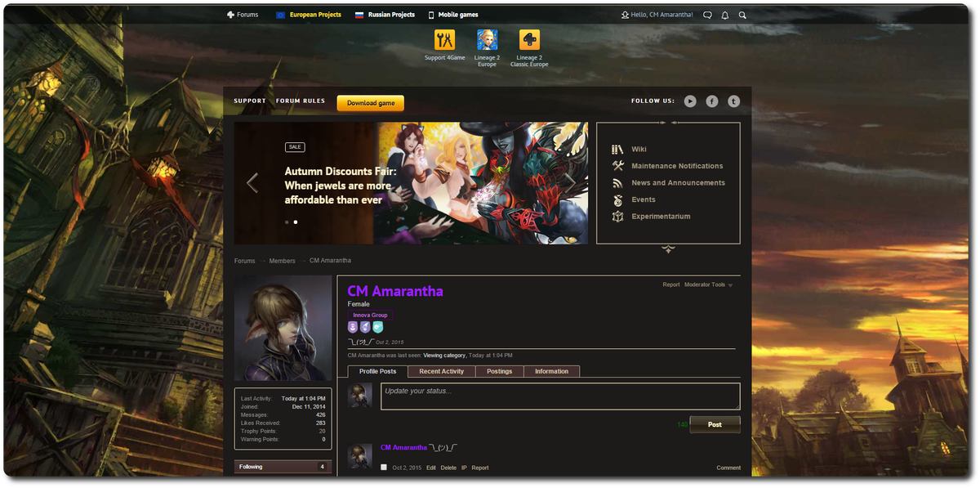980x488 pixels.
Task: Switch to the Information tab
Action: [552, 372]
